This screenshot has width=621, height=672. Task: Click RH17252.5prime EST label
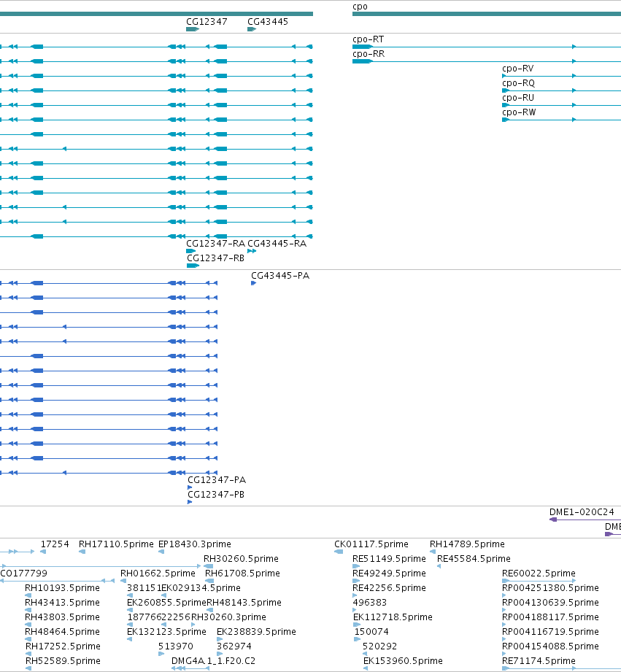(63, 646)
